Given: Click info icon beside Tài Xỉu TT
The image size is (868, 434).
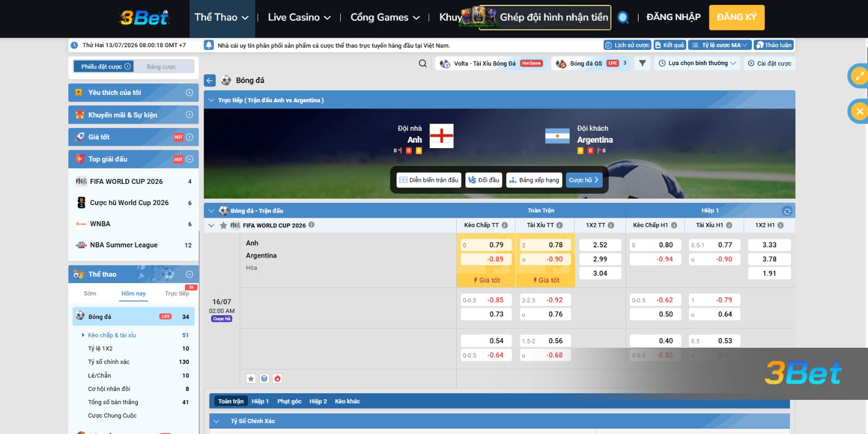Looking at the screenshot, I should tap(559, 225).
